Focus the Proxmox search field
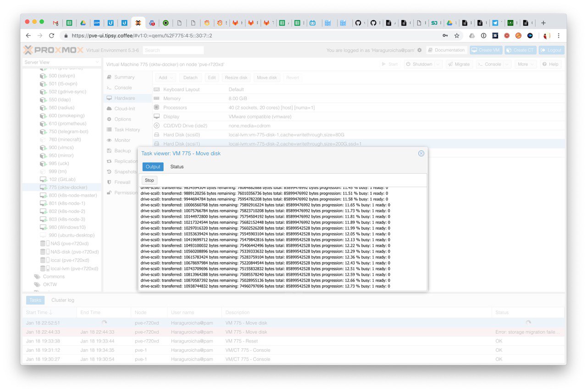Screen dimensions: 587x392 tap(173, 50)
